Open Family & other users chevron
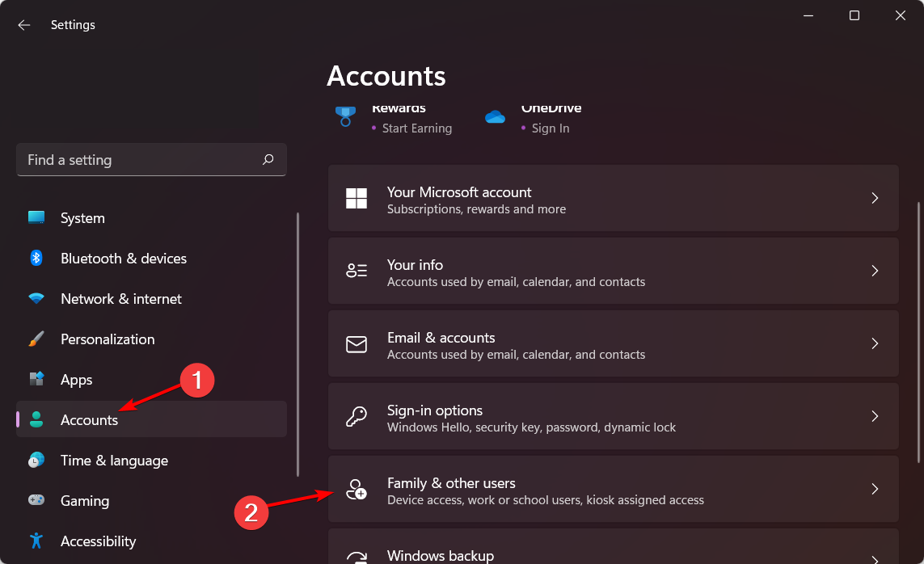Screen dimensions: 924x564 pos(875,489)
